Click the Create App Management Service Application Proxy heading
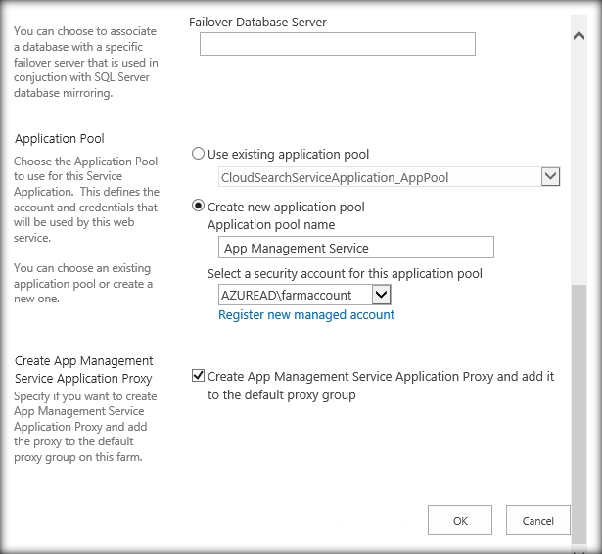The height and width of the screenshot is (554, 602). pos(84,369)
